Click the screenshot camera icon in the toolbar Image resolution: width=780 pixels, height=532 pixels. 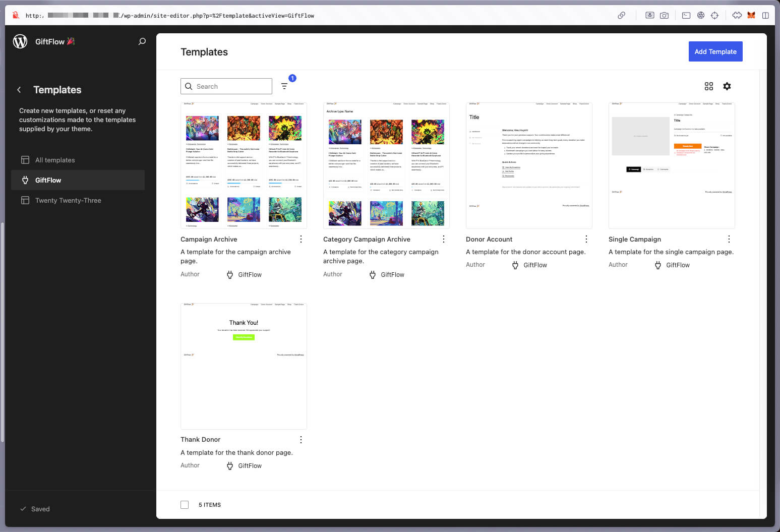click(664, 15)
